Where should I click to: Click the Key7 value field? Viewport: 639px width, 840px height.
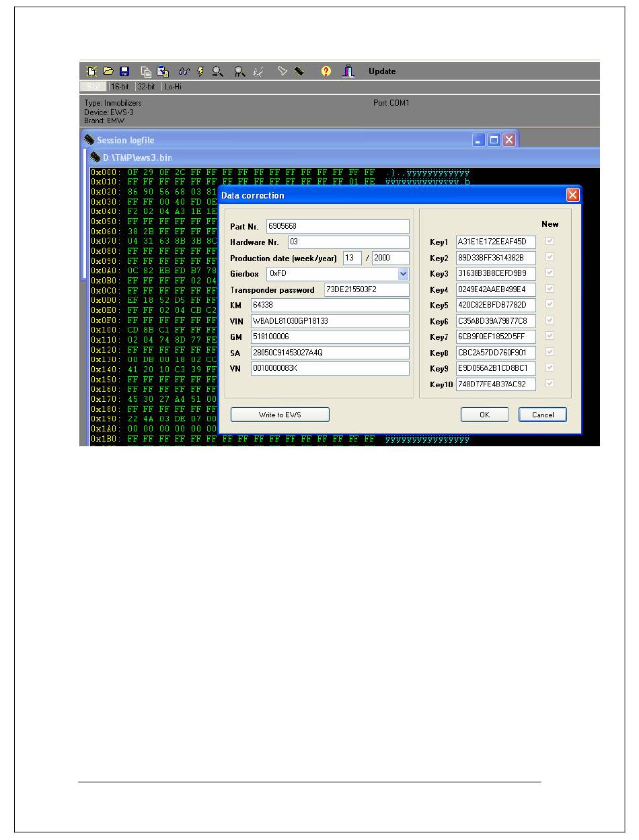pos(496,337)
